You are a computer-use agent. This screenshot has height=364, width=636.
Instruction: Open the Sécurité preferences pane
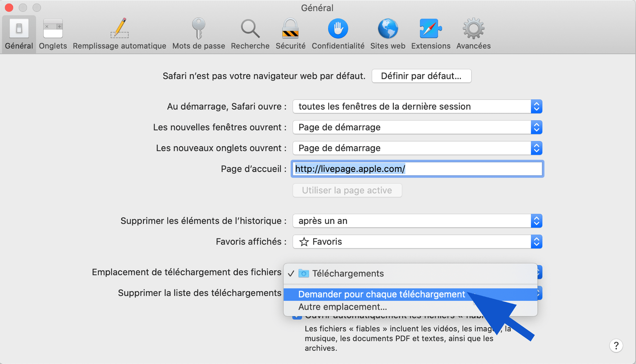(x=291, y=34)
